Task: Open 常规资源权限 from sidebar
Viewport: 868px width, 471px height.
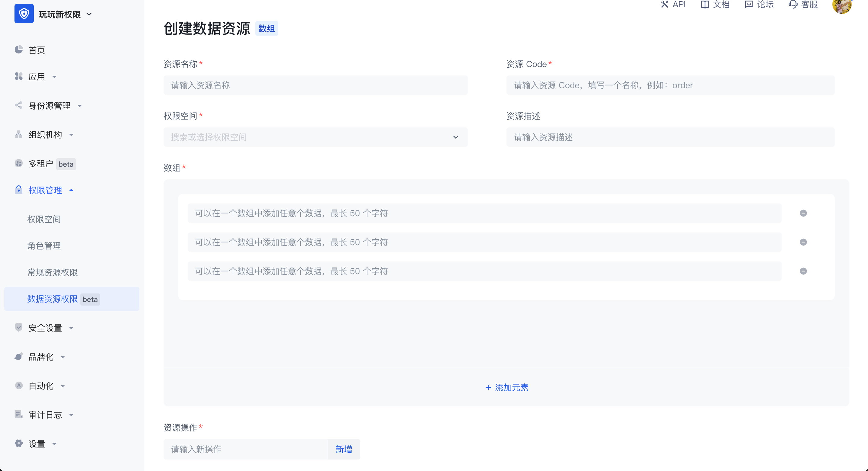Action: (53, 272)
